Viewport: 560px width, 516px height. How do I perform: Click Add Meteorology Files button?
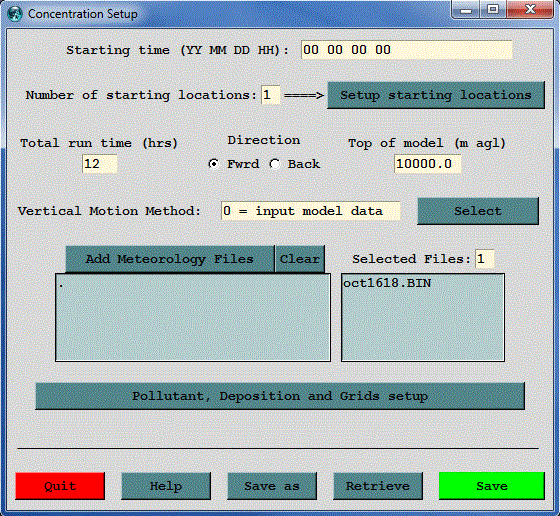pyautogui.click(x=170, y=259)
